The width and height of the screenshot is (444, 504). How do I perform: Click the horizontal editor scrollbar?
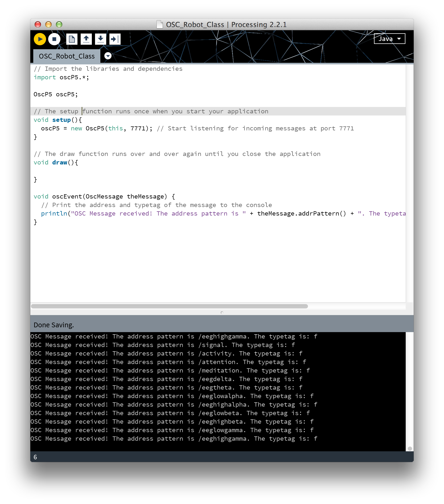[x=169, y=306]
